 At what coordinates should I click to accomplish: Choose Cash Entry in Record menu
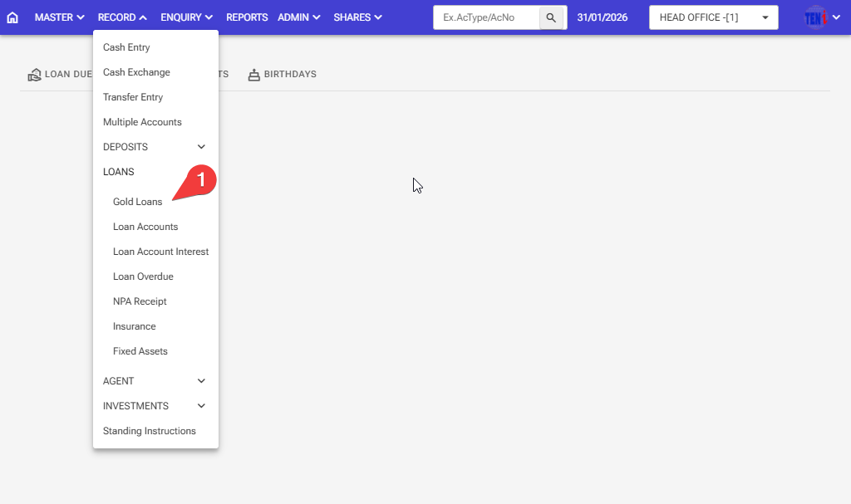point(126,47)
